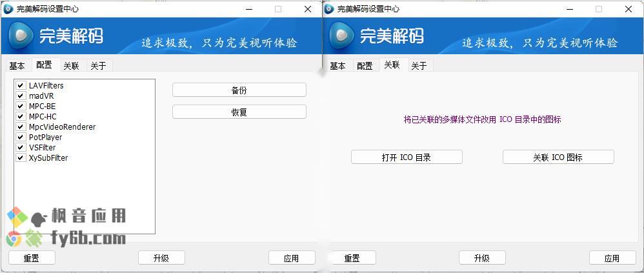
Task: Toggle the XySubFilter checkbox
Action: pos(21,157)
